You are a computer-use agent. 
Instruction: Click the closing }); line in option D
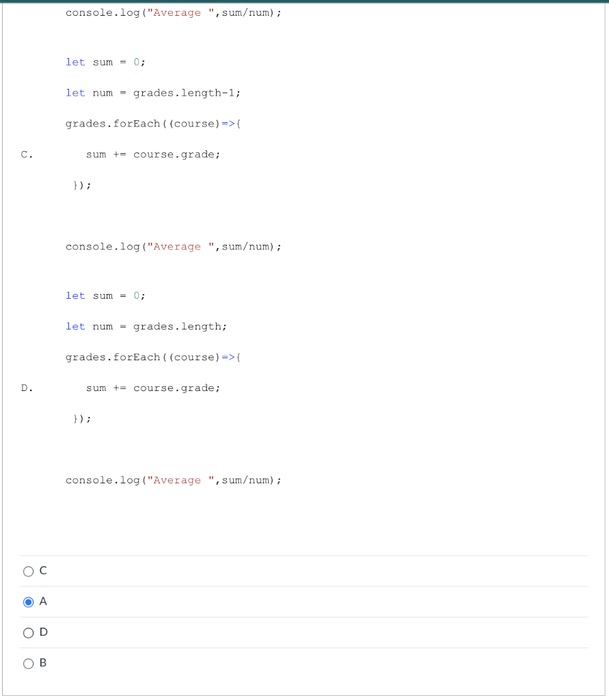coord(81,418)
